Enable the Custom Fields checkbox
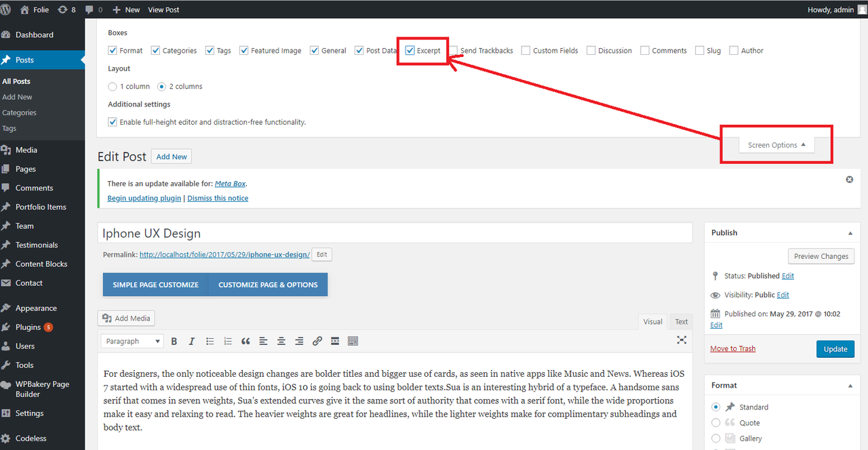This screenshot has width=868, height=450. point(526,50)
